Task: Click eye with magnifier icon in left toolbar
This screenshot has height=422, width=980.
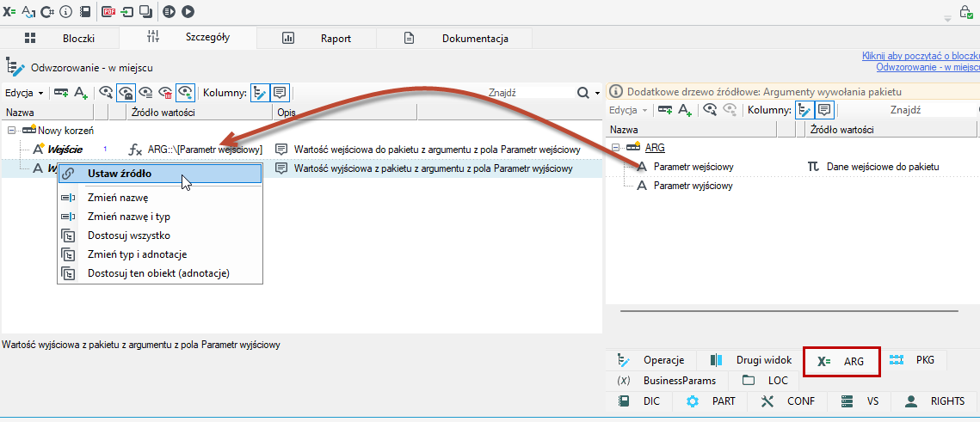Action: (x=106, y=93)
